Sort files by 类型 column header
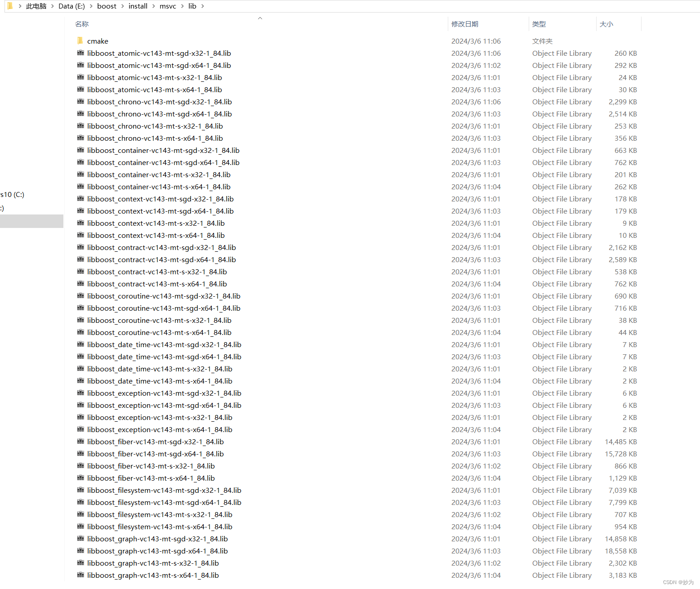This screenshot has width=700, height=589. [x=539, y=24]
